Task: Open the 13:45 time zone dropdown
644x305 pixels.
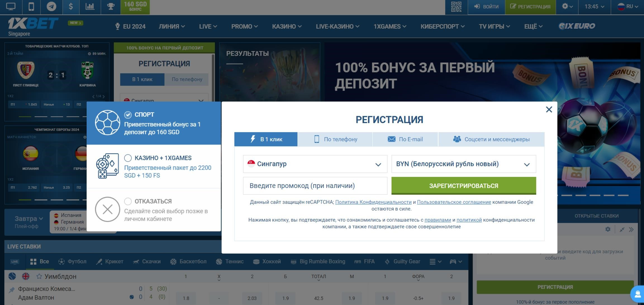Action: 594,7
